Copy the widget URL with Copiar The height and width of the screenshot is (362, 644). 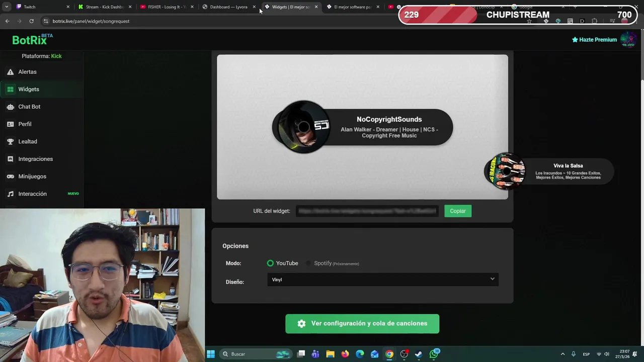458,211
